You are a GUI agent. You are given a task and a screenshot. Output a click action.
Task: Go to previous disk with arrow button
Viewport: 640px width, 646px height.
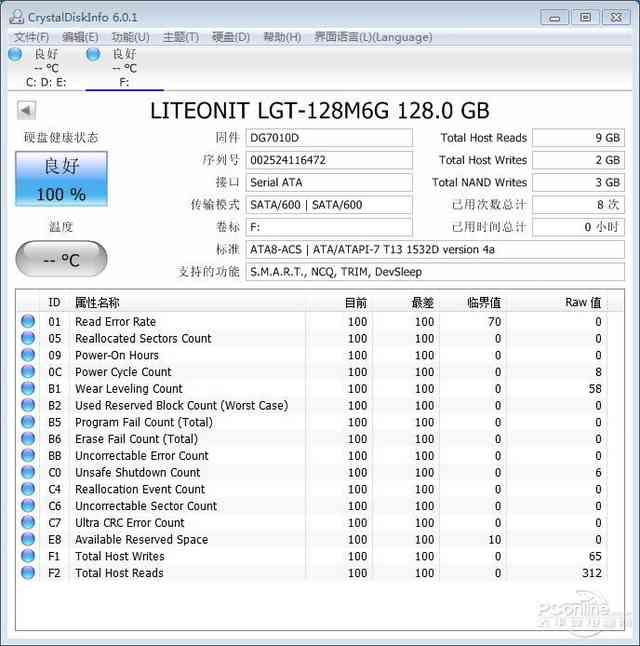tap(27, 110)
